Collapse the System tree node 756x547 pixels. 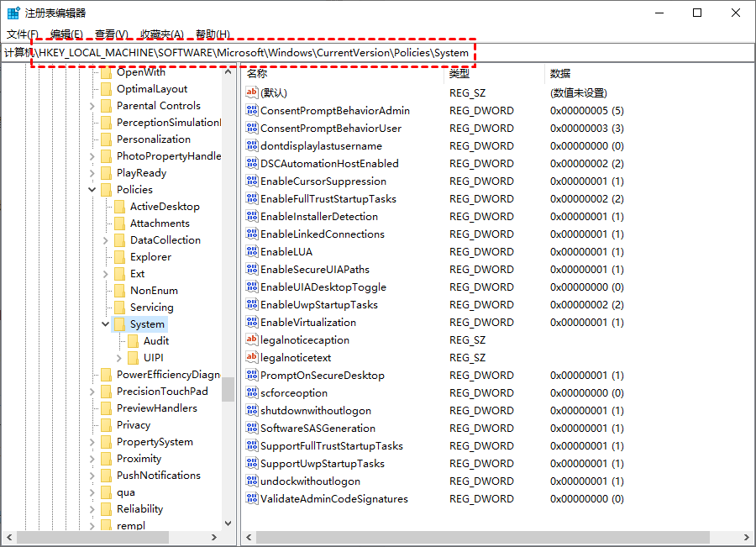coord(106,324)
